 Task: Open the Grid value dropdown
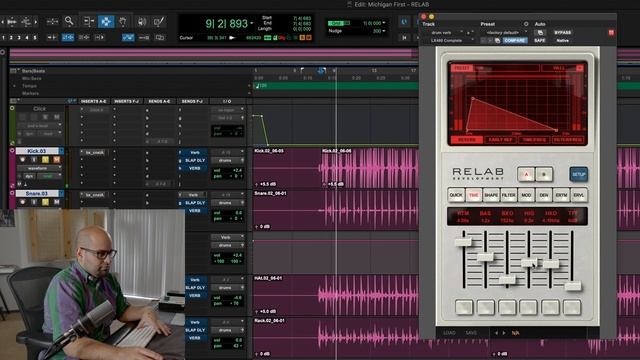[384, 23]
